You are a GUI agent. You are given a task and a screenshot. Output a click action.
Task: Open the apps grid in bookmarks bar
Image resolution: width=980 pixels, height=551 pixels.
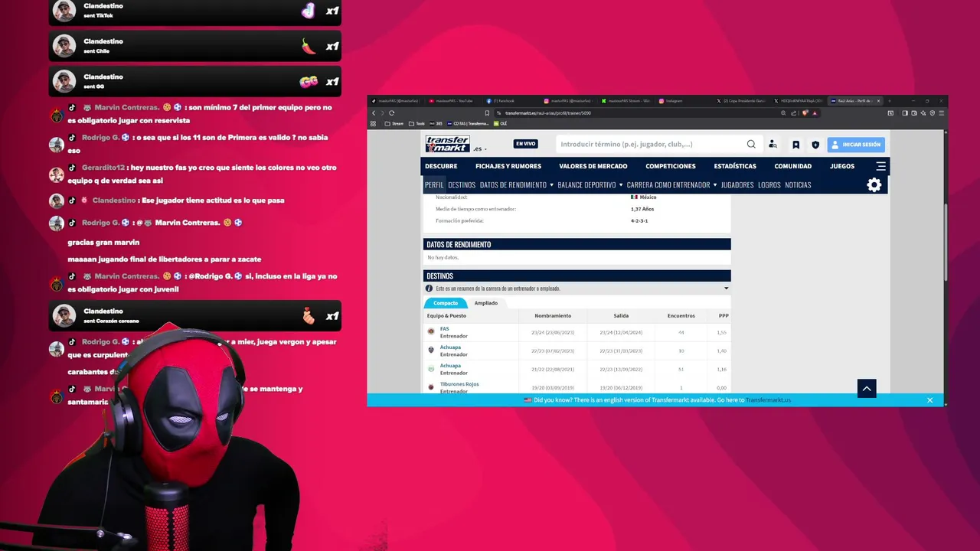tap(373, 123)
